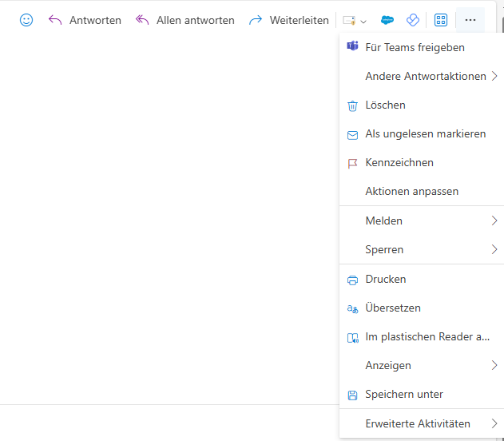Click the printer icon
This screenshot has width=504, height=441.
coord(352,280)
